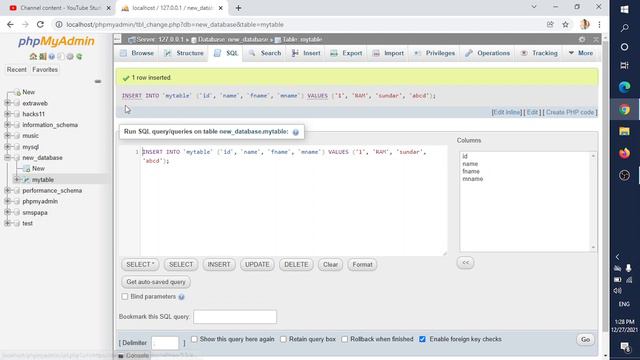Expand mysql database tree node
This screenshot has height=360, width=640.
(7, 147)
